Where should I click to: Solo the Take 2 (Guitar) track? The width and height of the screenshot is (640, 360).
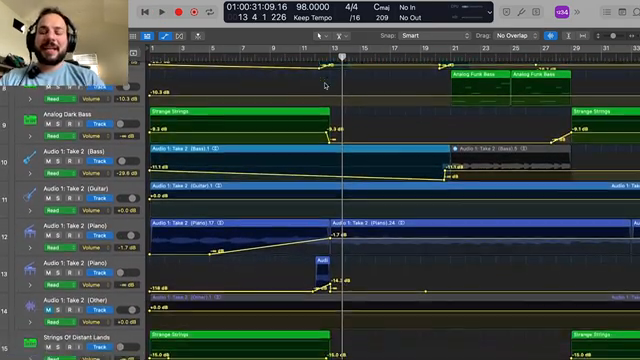(x=58, y=198)
